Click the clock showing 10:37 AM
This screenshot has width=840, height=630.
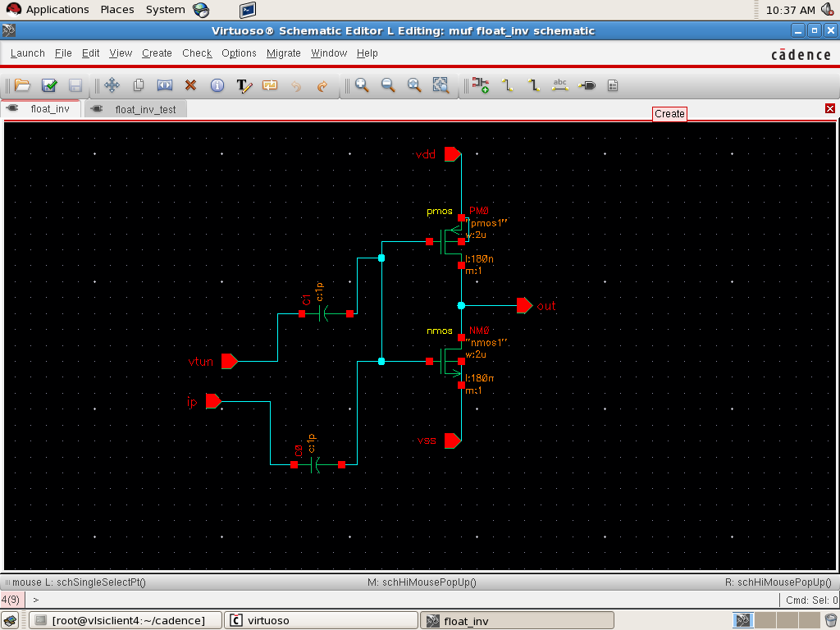[790, 10]
